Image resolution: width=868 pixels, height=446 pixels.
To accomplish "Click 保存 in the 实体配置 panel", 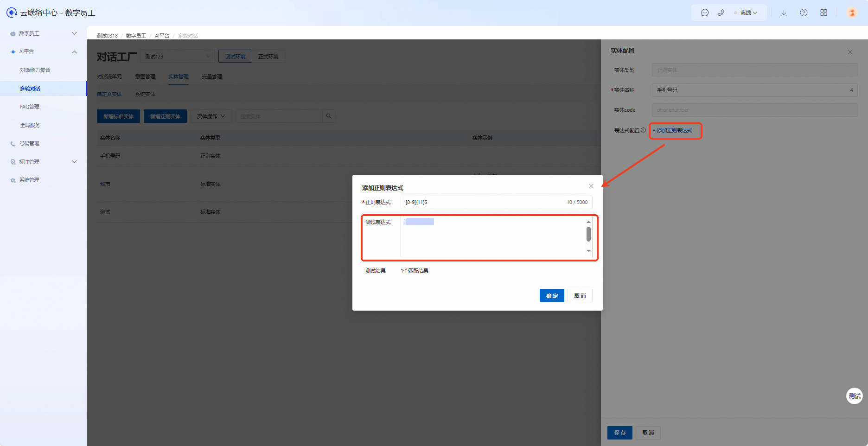I will tap(620, 433).
